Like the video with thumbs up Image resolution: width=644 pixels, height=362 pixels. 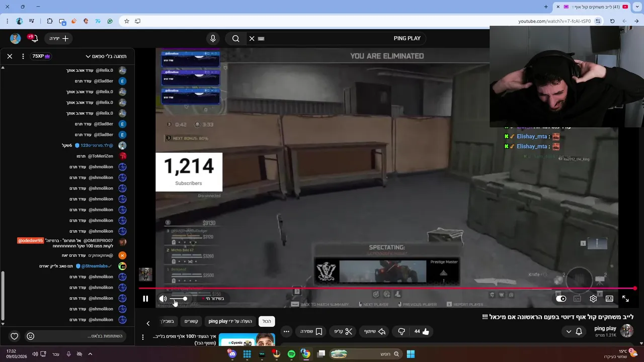[421, 331]
